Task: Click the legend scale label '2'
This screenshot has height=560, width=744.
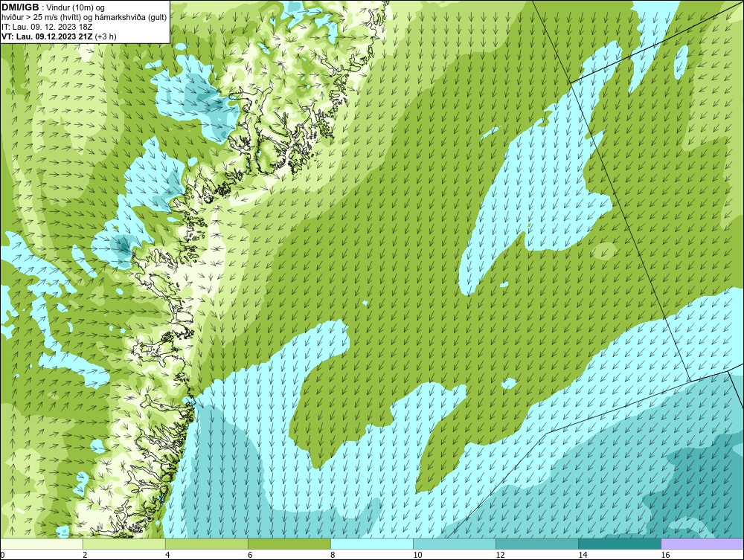Action: point(85,555)
